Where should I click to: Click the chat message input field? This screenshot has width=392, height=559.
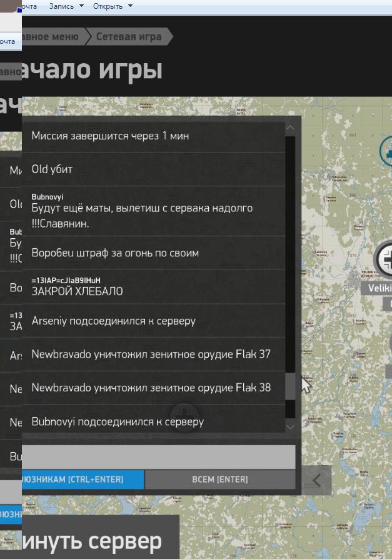[x=159, y=456]
